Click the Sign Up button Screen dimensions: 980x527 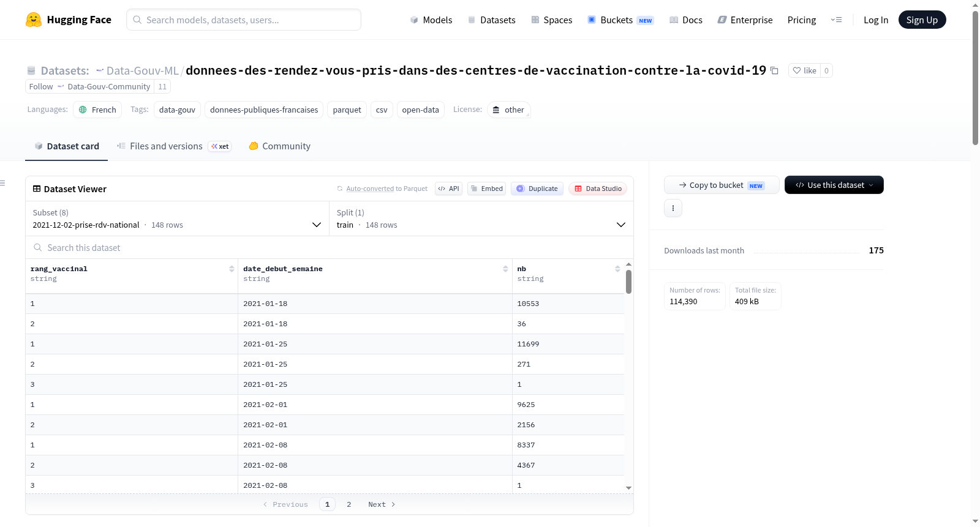(x=922, y=20)
